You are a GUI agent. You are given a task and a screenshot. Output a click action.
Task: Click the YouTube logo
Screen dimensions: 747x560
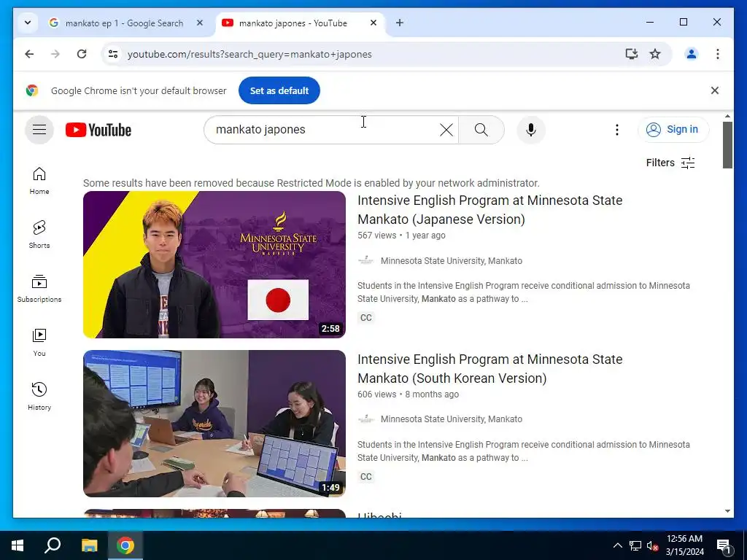click(98, 130)
